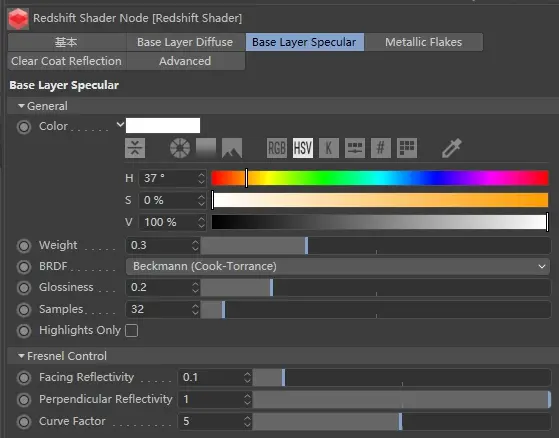Click the Perpendicular Reflectivity stepper arrows
Image resolution: width=559 pixels, height=438 pixels.
(247, 400)
